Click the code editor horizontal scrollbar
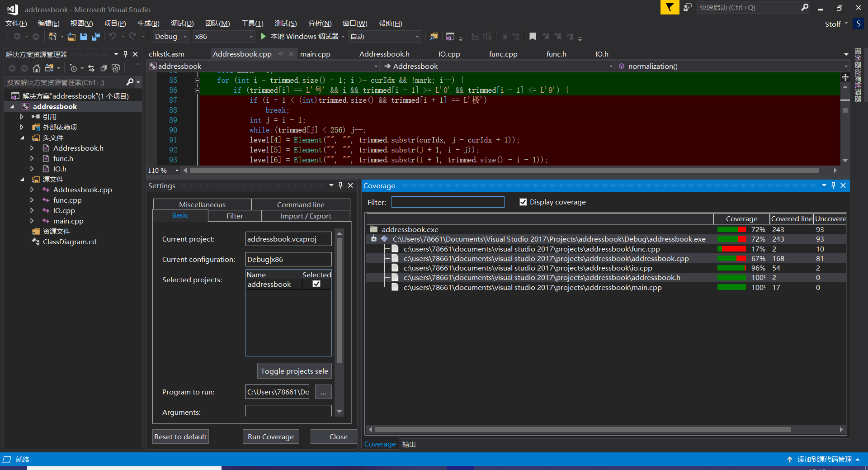This screenshot has width=868, height=470. (x=504, y=171)
